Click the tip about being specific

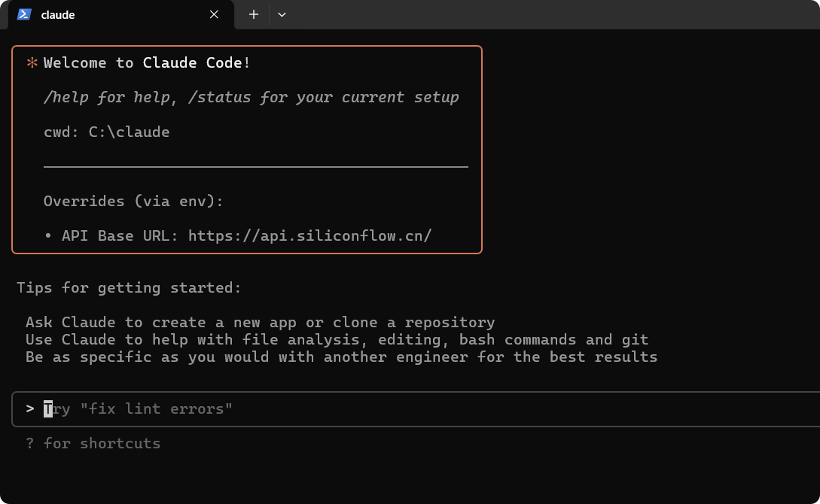tap(341, 357)
